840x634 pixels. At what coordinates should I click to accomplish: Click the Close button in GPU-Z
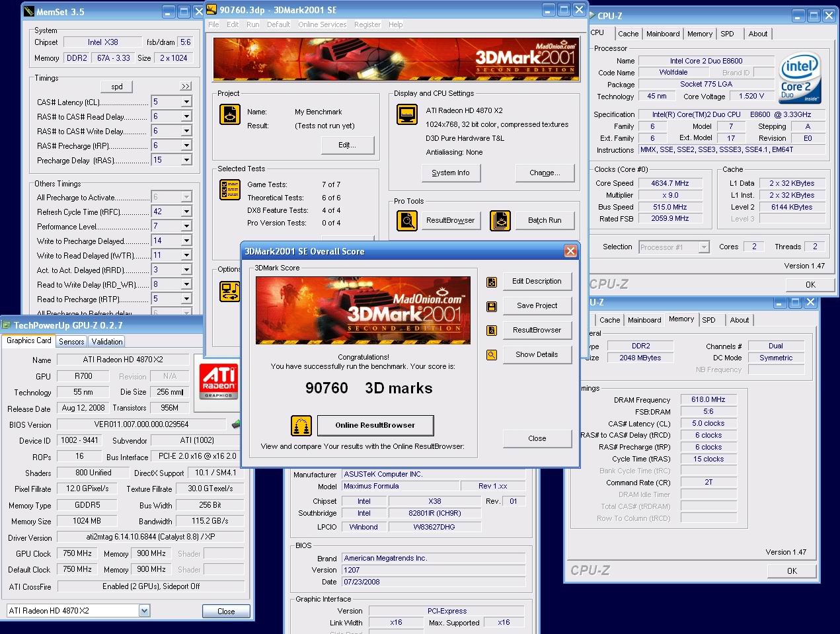[x=226, y=612]
